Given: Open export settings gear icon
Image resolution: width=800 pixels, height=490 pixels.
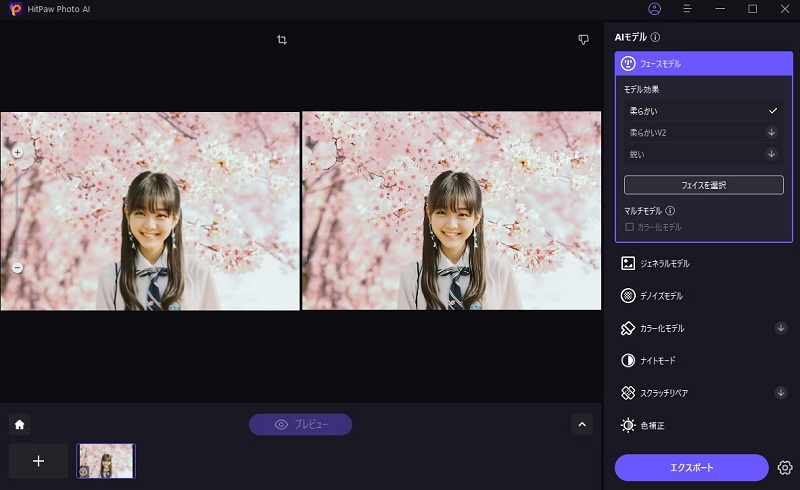Looking at the screenshot, I should coord(784,468).
